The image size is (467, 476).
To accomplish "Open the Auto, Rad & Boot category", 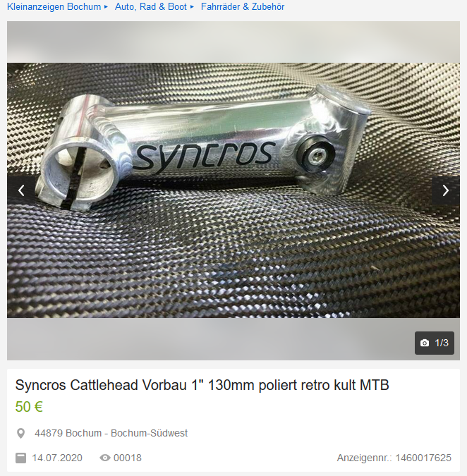I will click(150, 6).
